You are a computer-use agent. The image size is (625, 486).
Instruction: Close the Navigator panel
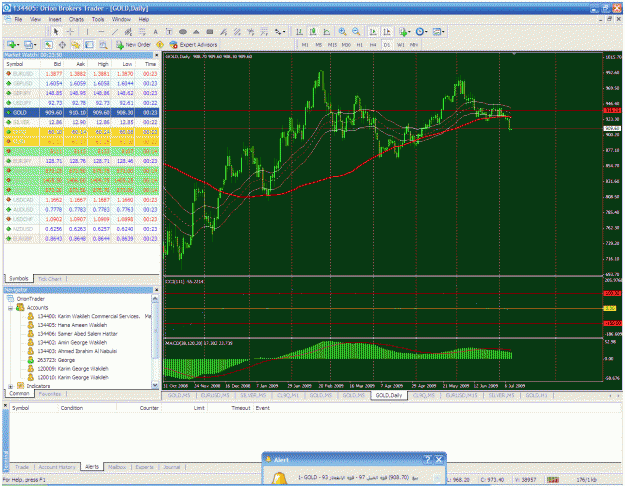coord(157,290)
